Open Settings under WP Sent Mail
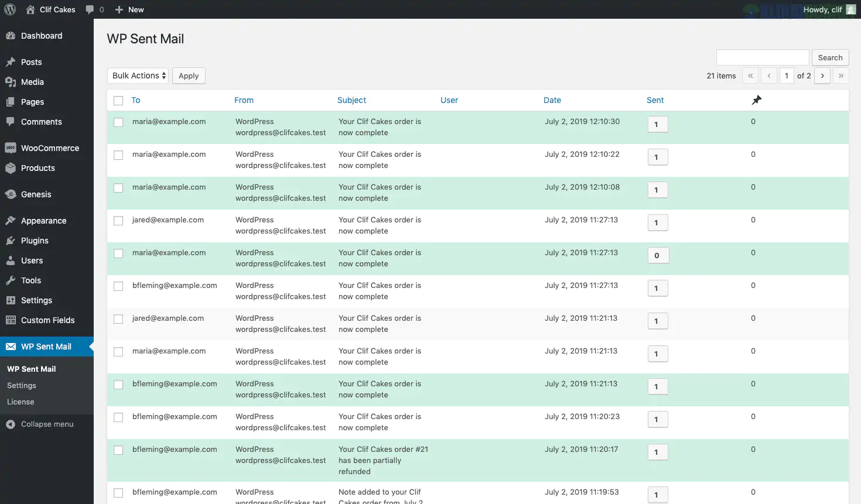This screenshot has width=861, height=504. pyautogui.click(x=21, y=385)
